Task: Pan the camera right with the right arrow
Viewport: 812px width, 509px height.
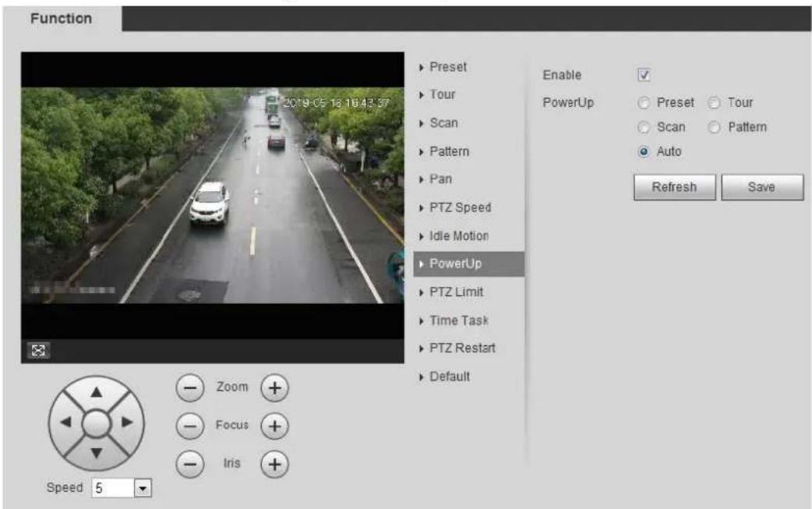Action: click(x=127, y=422)
